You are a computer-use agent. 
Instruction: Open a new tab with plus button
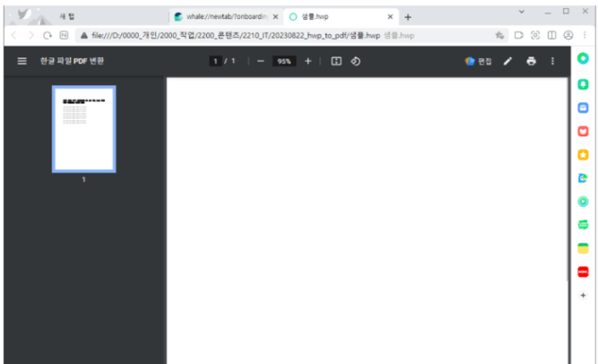click(408, 17)
